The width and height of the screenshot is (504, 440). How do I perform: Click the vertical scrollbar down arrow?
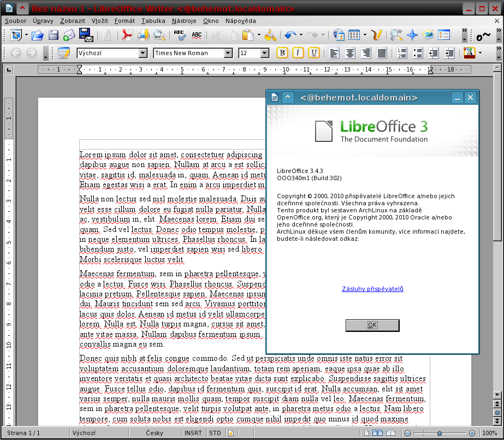(497, 395)
